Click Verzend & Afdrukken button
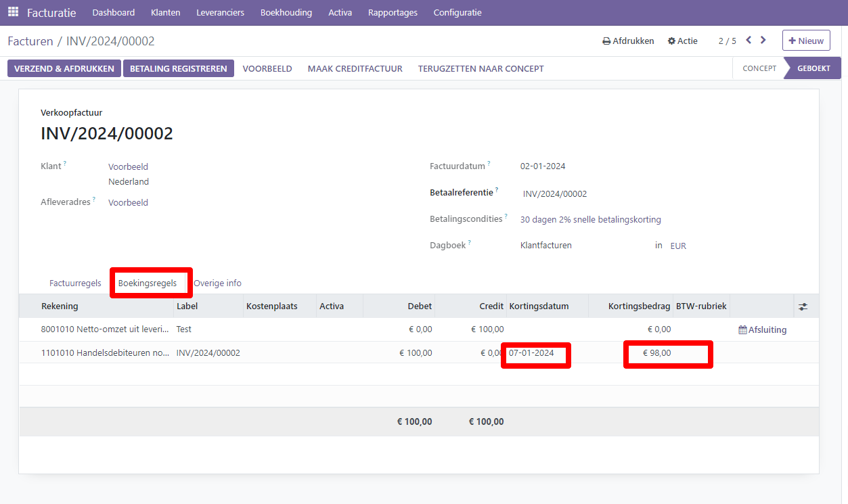 click(x=64, y=68)
